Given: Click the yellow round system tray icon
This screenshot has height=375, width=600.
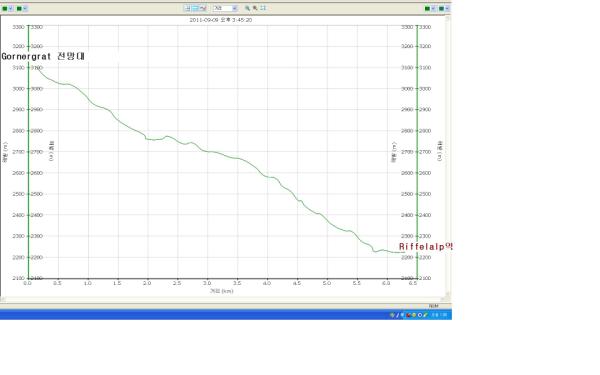Looking at the screenshot, I should [x=414, y=315].
